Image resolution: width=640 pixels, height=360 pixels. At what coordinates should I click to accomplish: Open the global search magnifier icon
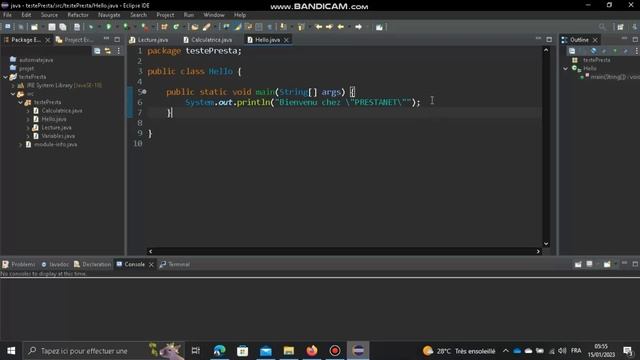tap(602, 27)
